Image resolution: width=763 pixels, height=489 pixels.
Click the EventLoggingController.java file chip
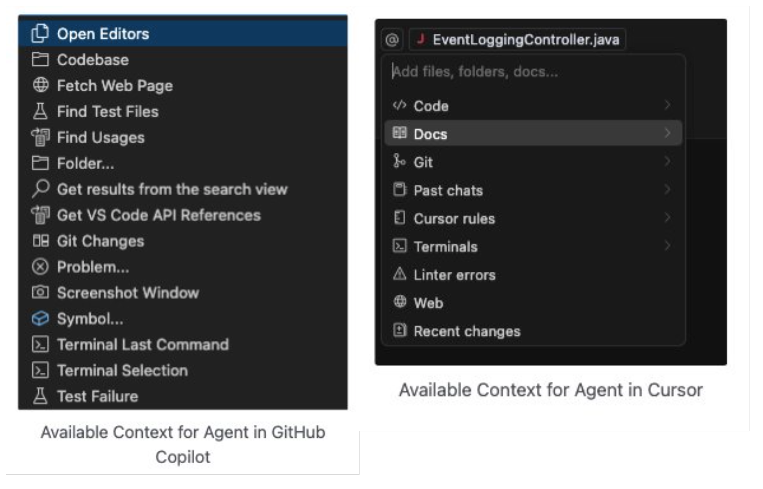[x=517, y=39]
